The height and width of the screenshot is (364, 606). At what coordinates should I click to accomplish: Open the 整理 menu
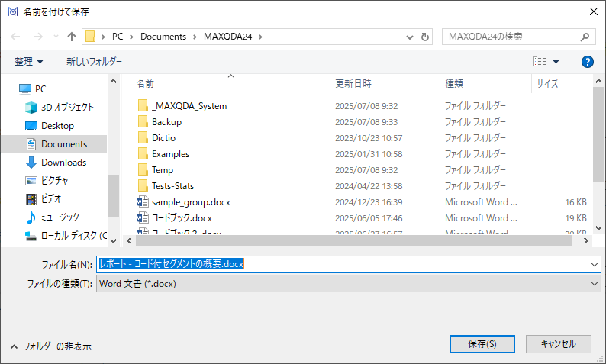pos(28,62)
